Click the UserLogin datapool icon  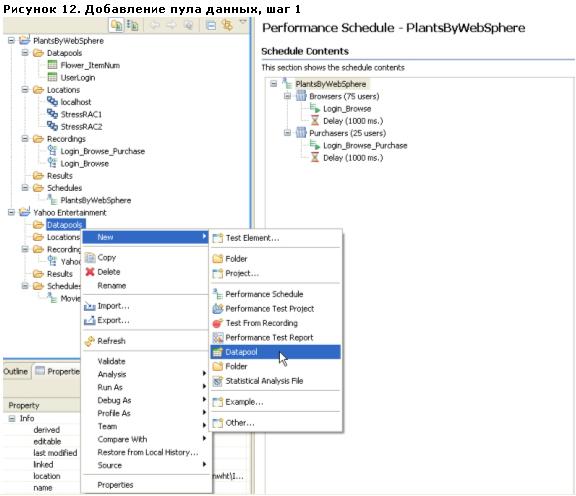[x=53, y=78]
